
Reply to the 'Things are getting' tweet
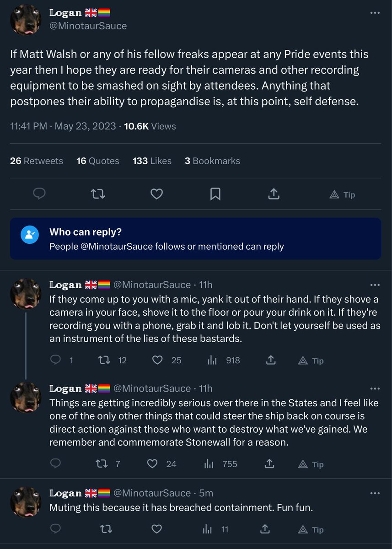point(55,464)
